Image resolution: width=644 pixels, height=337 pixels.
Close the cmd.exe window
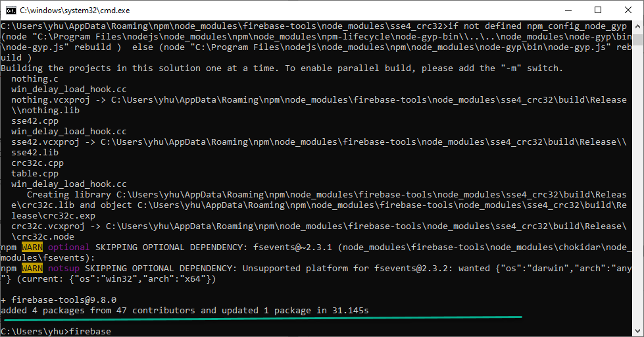click(628, 11)
